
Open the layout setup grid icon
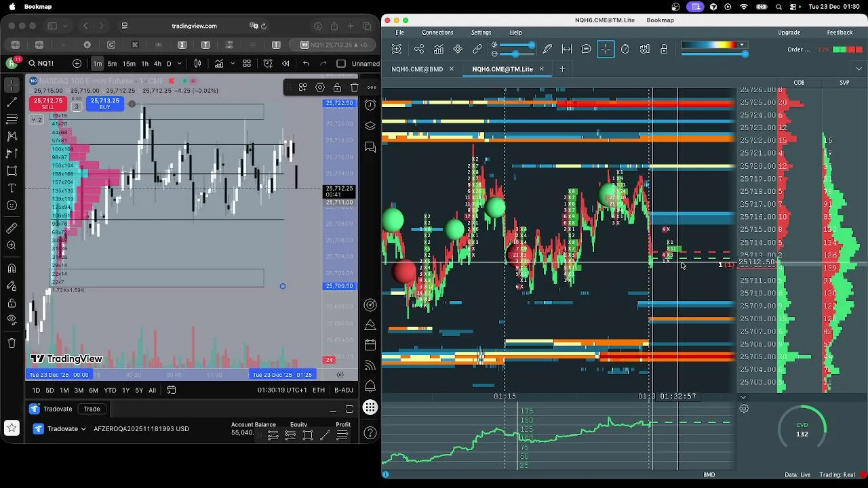point(247,64)
